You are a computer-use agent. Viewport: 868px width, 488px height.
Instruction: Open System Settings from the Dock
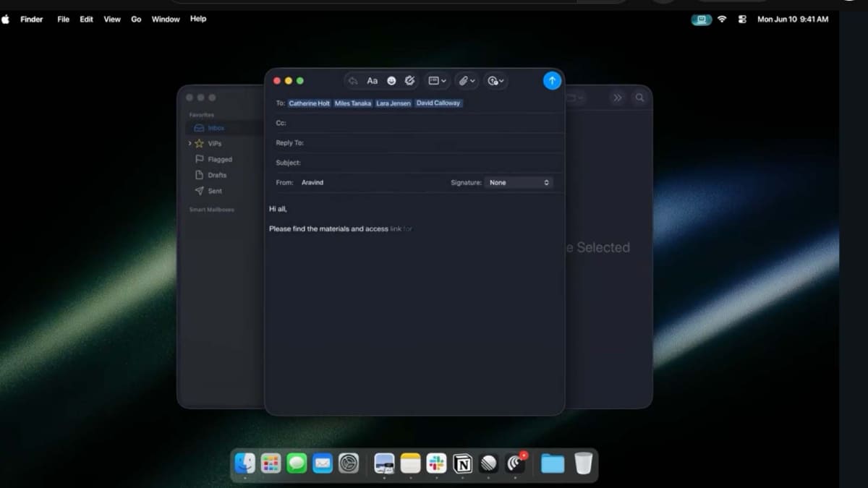[349, 463]
